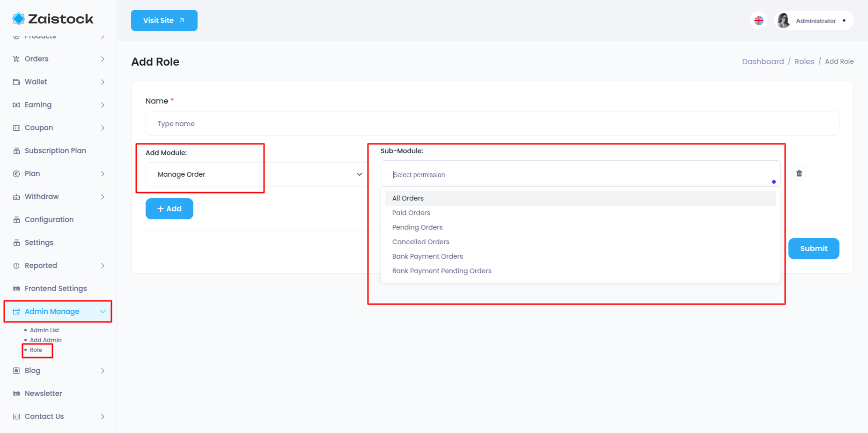Screen dimensions: 868x433
Task: Click the Select permission search field
Action: (x=581, y=174)
